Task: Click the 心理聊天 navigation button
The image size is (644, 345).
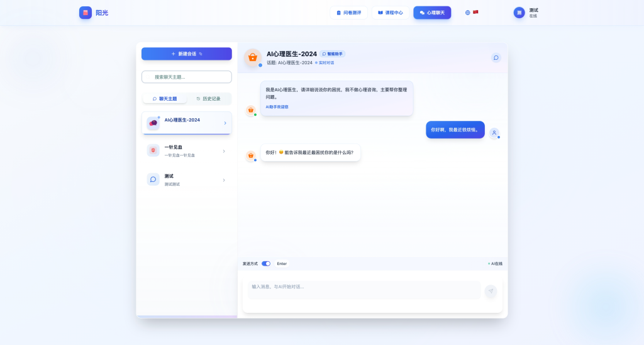Action: point(432,13)
